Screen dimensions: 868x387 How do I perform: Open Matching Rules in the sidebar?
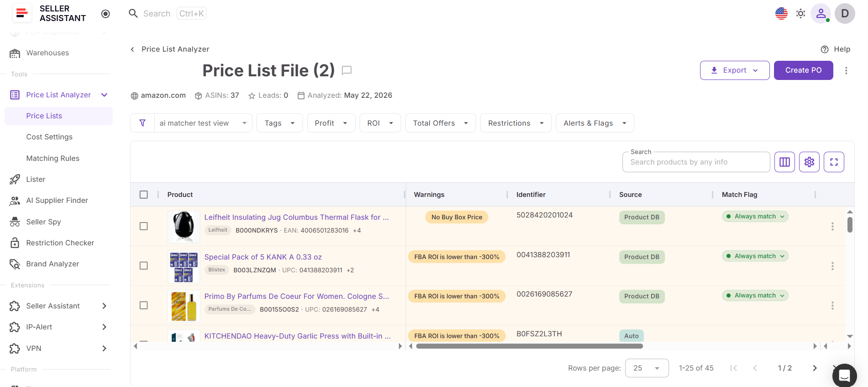[52, 159]
